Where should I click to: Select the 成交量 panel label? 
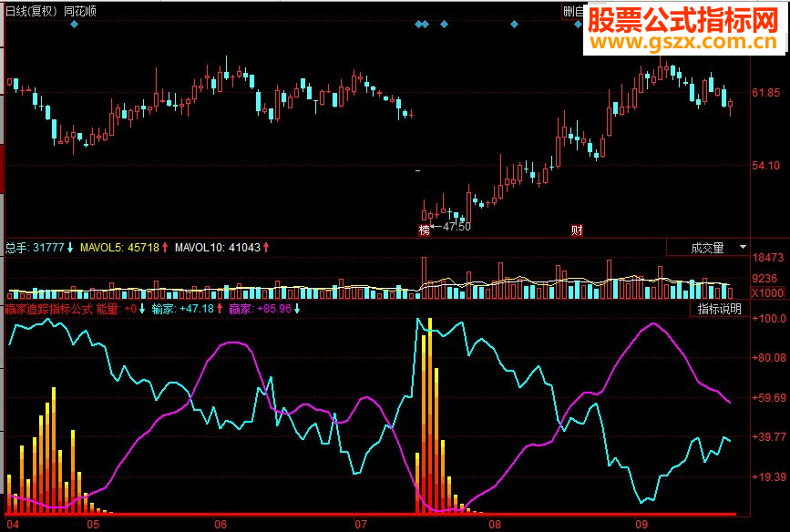[x=707, y=248]
